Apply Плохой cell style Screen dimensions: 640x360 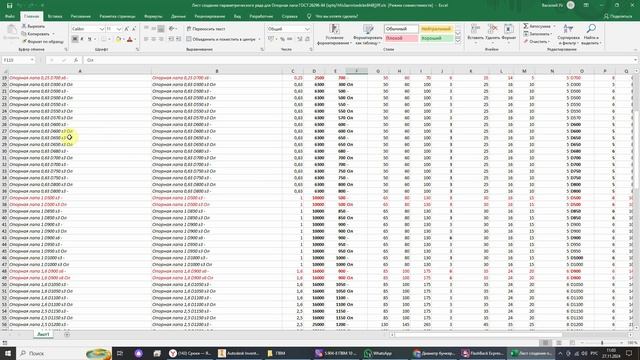[401, 38]
